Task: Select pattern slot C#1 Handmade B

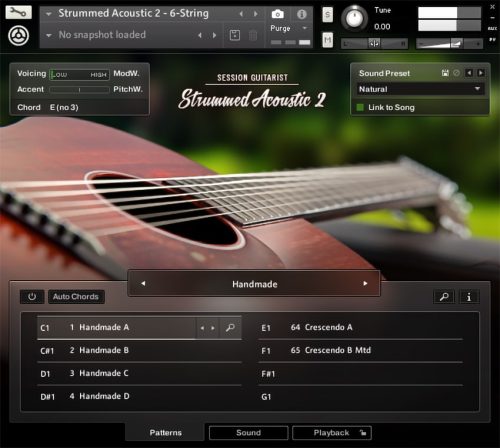Action: pos(139,350)
